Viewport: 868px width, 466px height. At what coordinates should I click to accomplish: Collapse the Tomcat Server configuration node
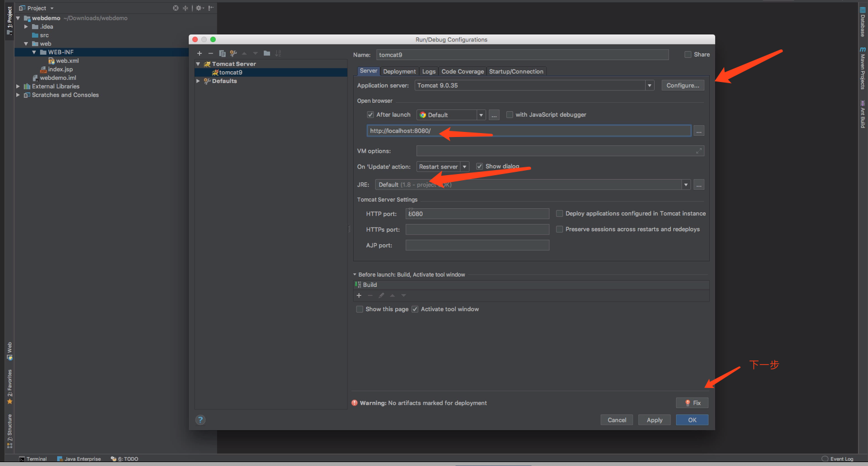pyautogui.click(x=198, y=64)
